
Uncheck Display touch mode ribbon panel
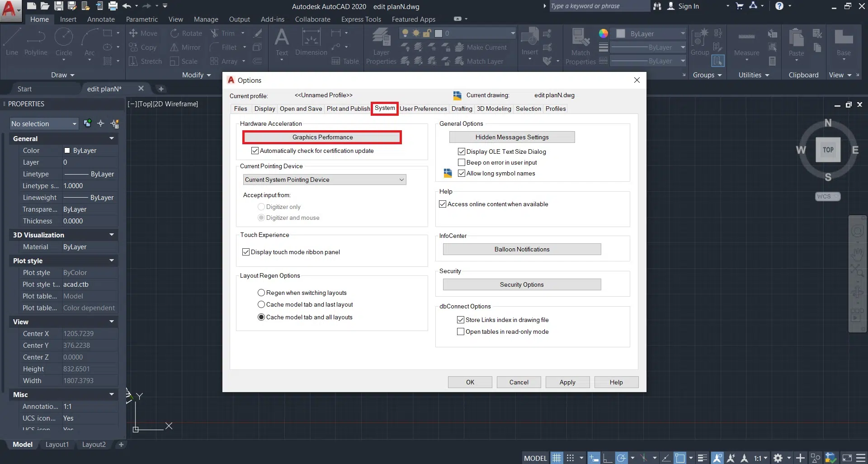pyautogui.click(x=246, y=252)
